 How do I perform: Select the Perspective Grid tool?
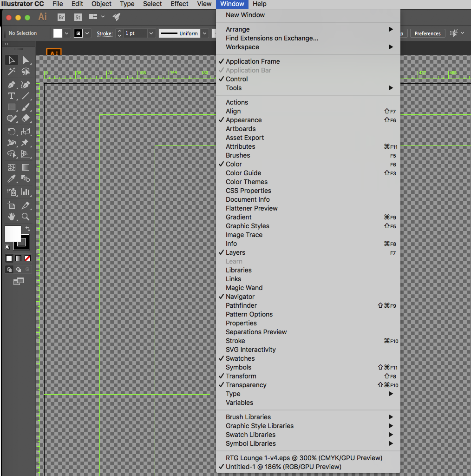[x=26, y=154]
